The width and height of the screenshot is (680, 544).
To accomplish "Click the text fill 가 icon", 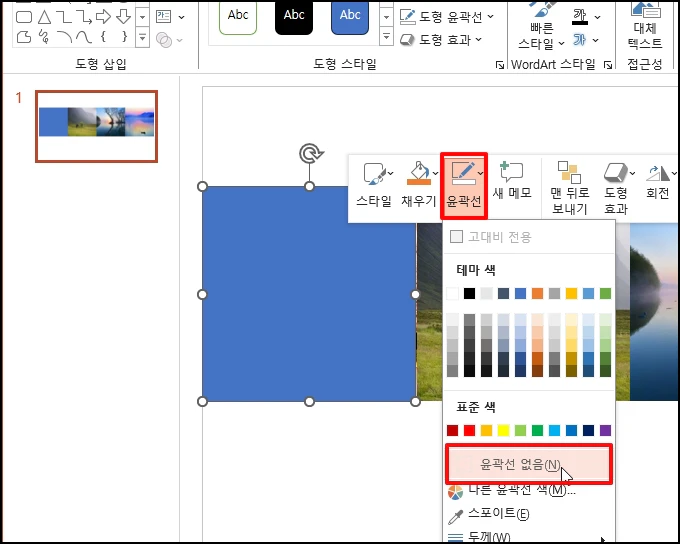I will 579,16.
